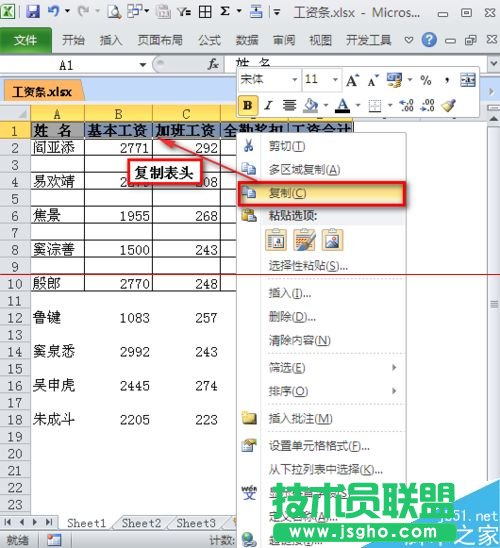Viewport: 500px width, 548px height.
Task: Choose 多区域复制(A) from context menu
Action: pyautogui.click(x=321, y=170)
